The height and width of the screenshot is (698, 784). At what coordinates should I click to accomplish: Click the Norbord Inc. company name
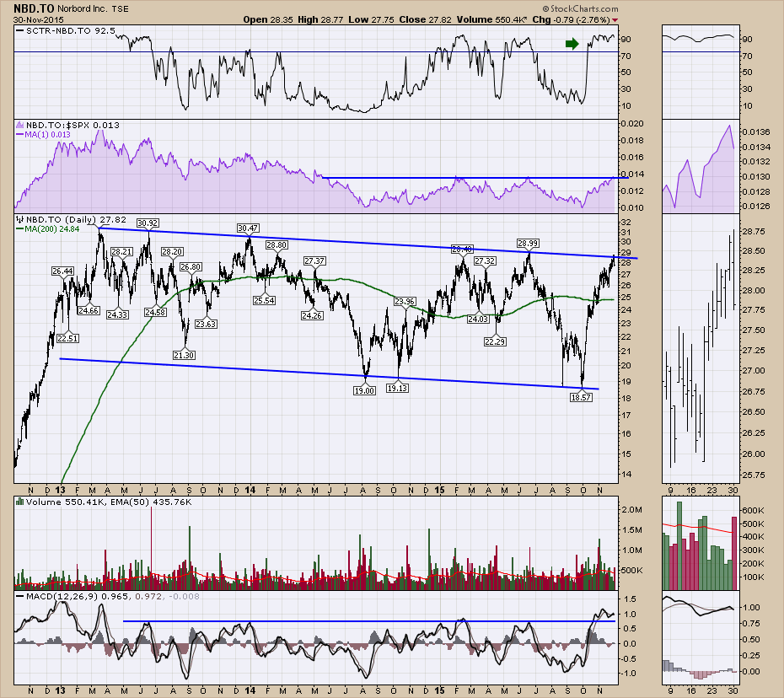[83, 8]
